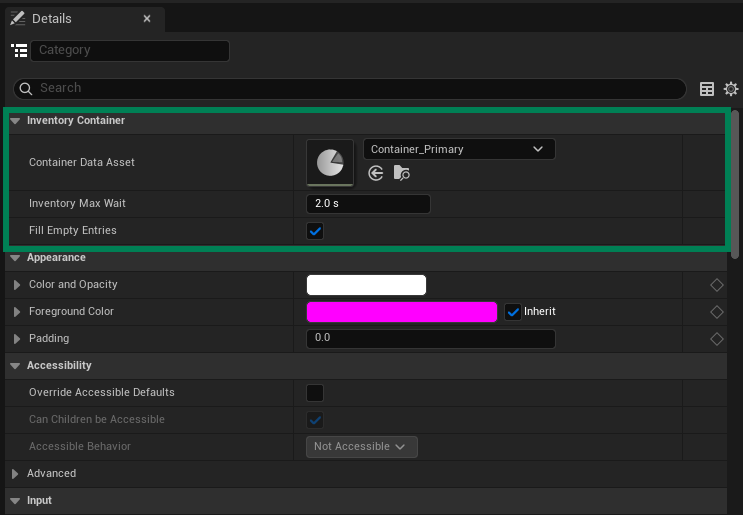Viewport: 743px width, 515px height.
Task: Collapse the Input section
Action: click(x=15, y=501)
